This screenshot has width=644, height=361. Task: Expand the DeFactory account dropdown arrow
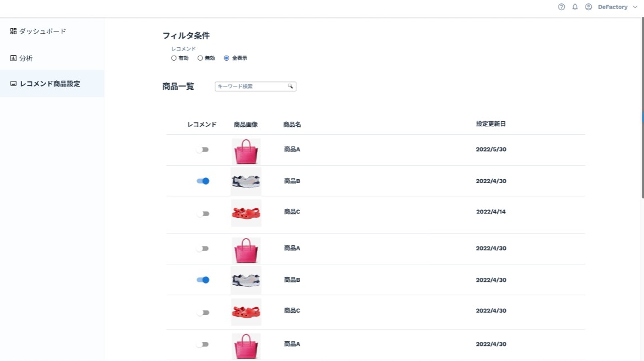[635, 7]
